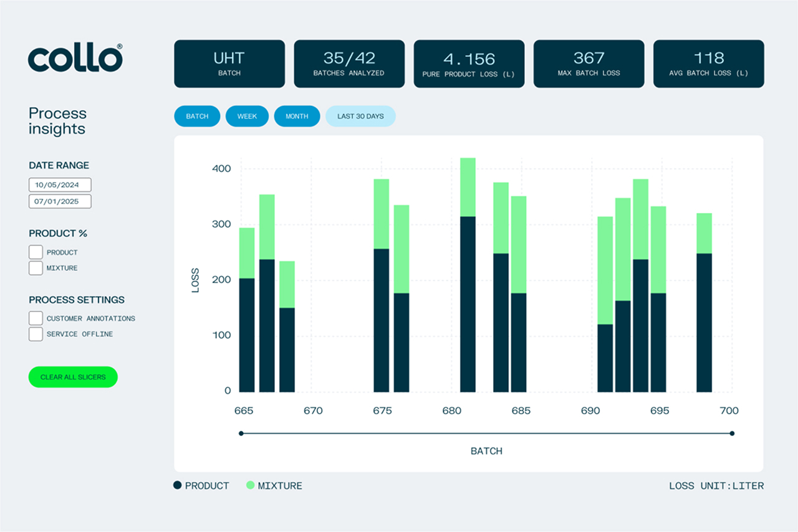The width and height of the screenshot is (798, 532).
Task: Check the Mixture filter option
Action: coord(36,268)
